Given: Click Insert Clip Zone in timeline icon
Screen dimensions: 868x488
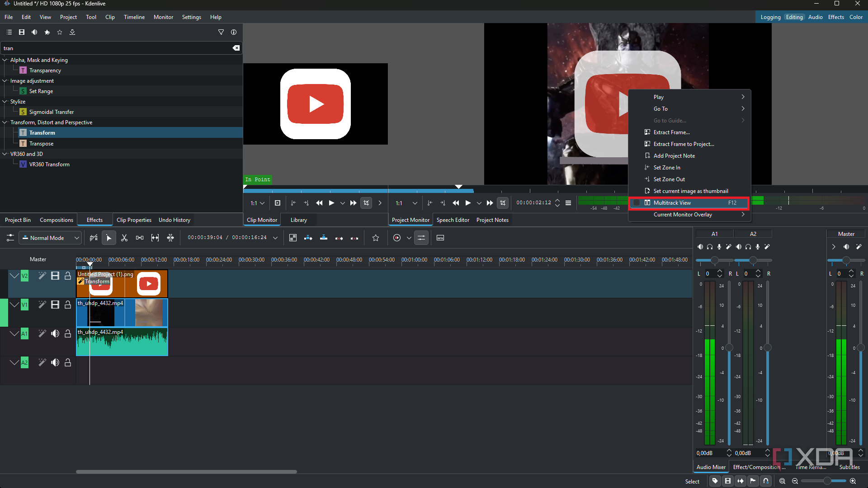Looking at the screenshot, I should [x=308, y=238].
